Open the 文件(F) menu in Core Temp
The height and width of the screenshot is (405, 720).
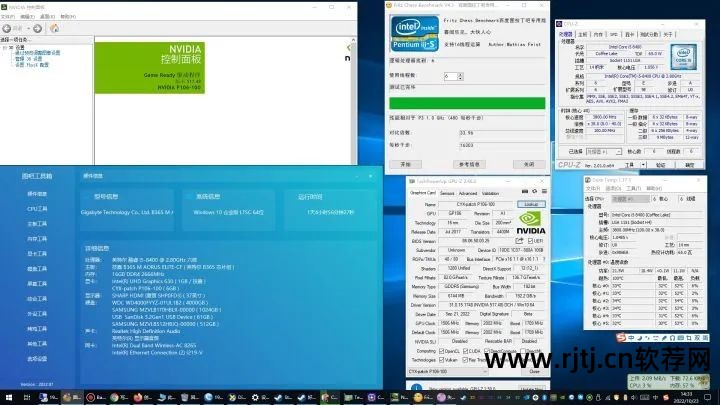(593, 189)
